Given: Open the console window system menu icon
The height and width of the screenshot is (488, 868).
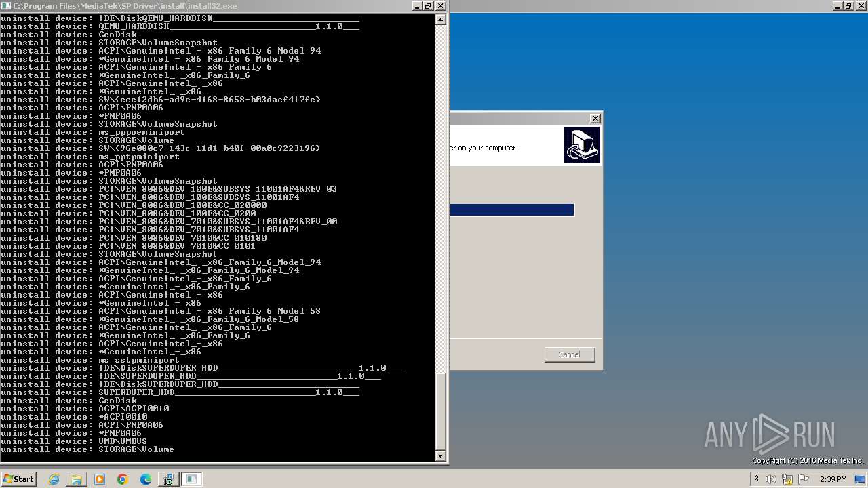Looking at the screenshot, I should click(x=6, y=5).
